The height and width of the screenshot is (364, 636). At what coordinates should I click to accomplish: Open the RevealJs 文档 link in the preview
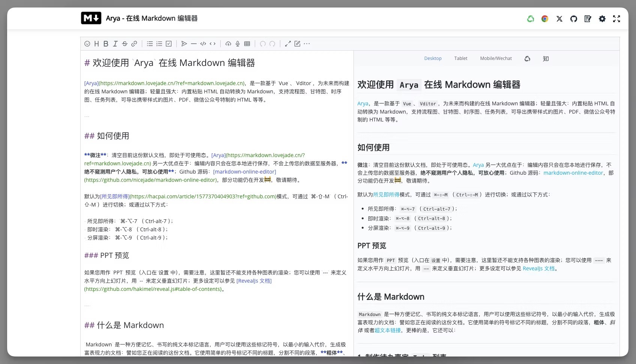[538, 268]
